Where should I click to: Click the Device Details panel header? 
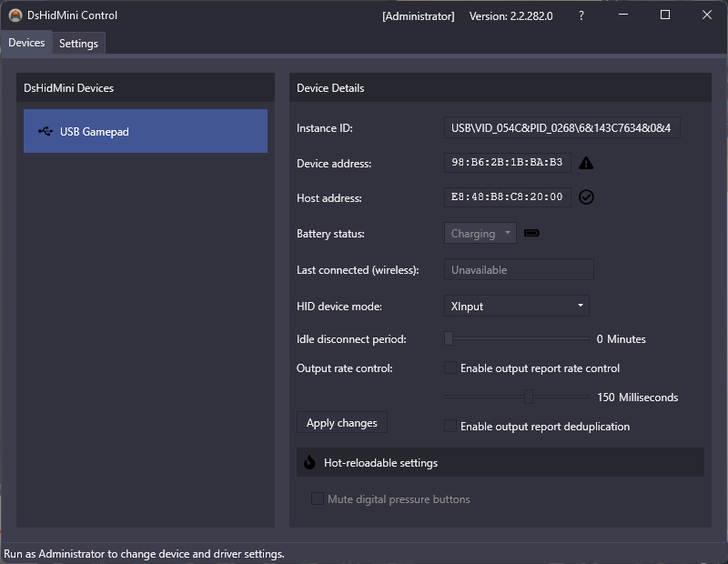tap(500, 87)
